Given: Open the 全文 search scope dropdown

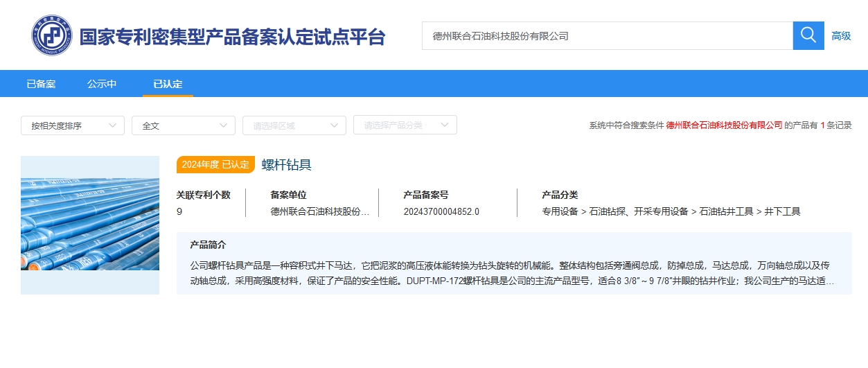Looking at the screenshot, I should click(x=184, y=125).
